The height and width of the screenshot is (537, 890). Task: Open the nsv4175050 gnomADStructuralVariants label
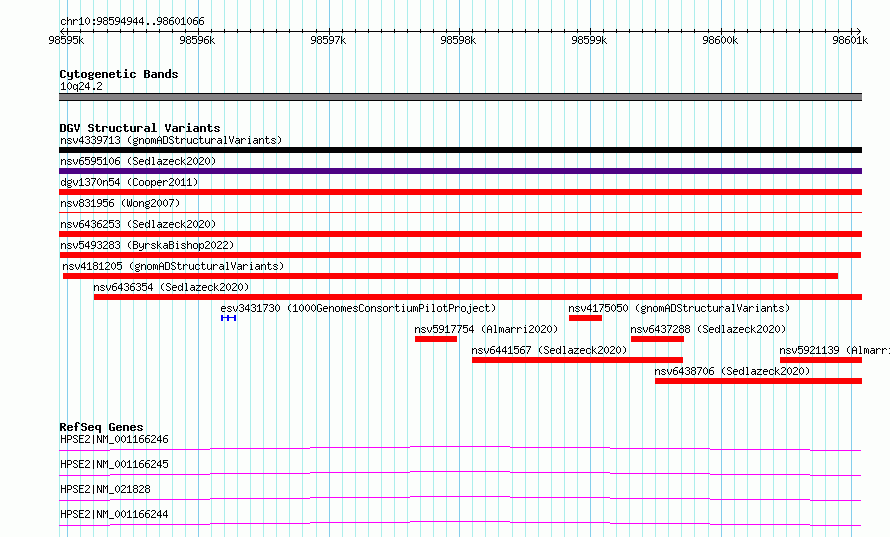(x=679, y=308)
